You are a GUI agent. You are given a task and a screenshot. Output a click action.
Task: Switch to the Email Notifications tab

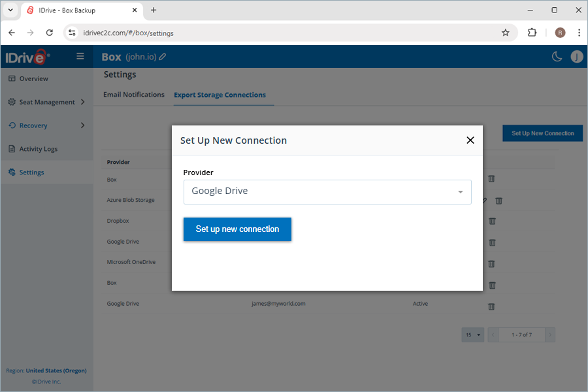tap(133, 94)
